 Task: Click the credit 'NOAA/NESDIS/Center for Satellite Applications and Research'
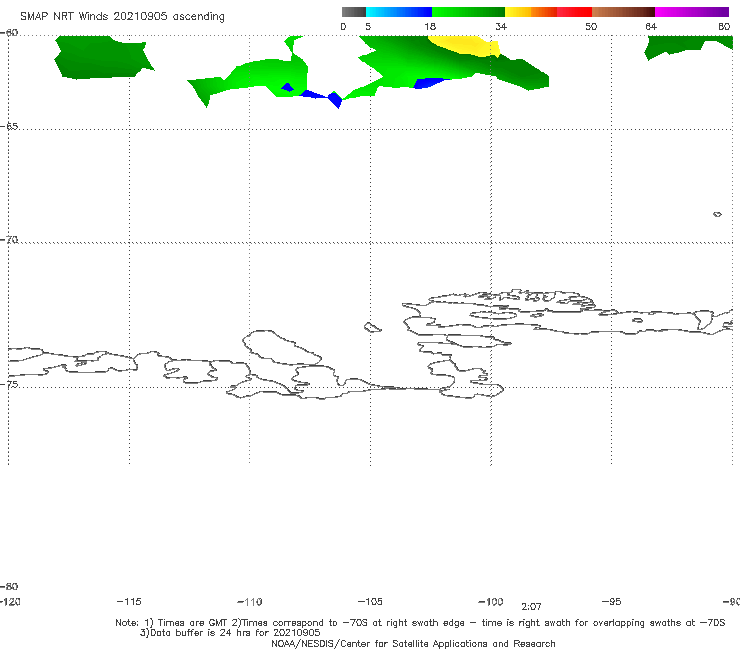pyautogui.click(x=413, y=643)
